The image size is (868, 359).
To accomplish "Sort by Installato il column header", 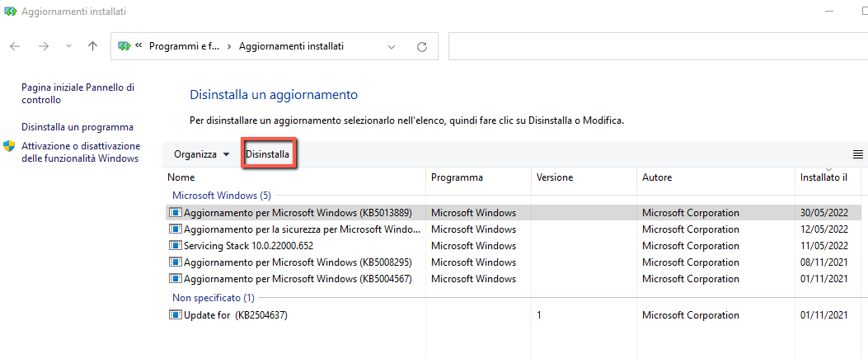I will pos(828,177).
